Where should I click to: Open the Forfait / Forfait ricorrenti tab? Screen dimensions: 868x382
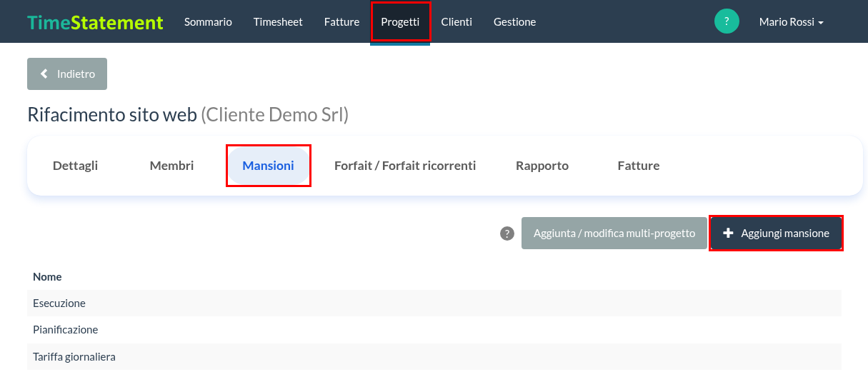[x=405, y=166]
